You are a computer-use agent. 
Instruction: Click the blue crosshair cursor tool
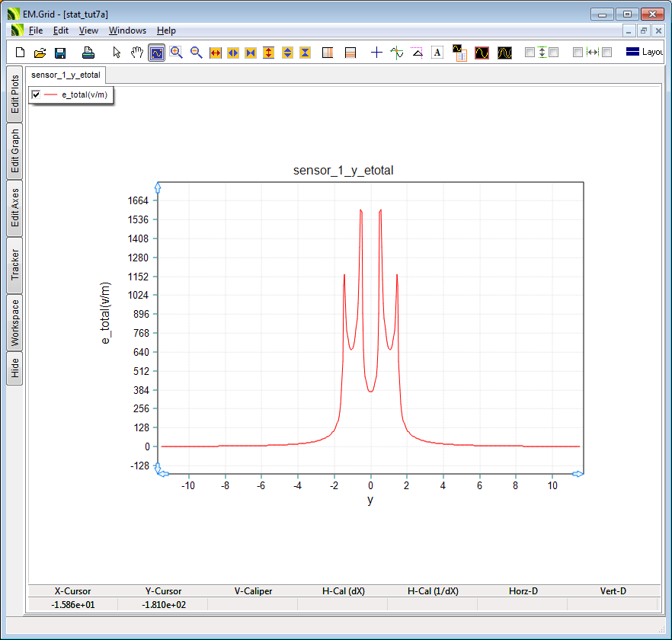(x=376, y=53)
